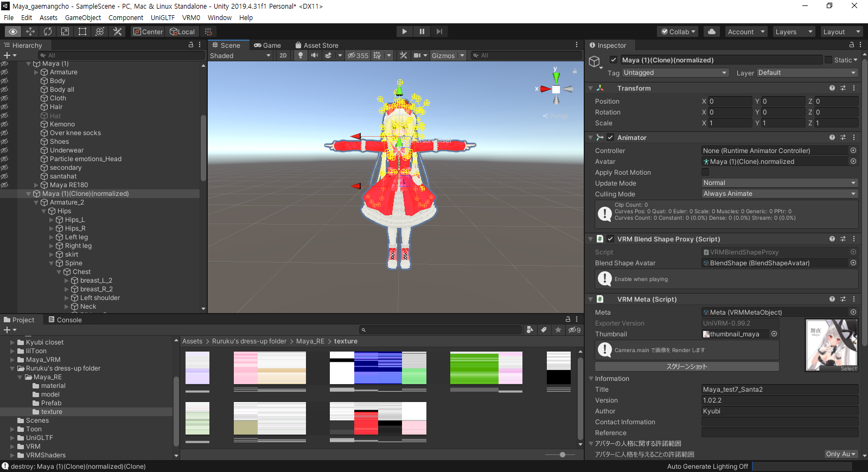Open scene camera settings
The image size is (868, 472).
(417, 55)
